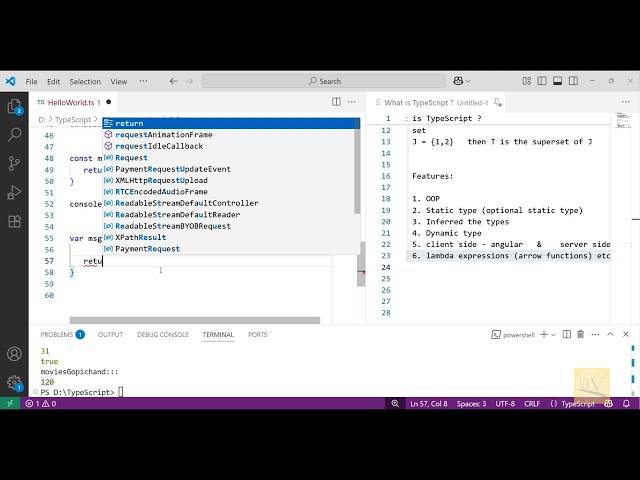Select the return suggestion
This screenshot has width=640, height=480.
pyautogui.click(x=231, y=123)
